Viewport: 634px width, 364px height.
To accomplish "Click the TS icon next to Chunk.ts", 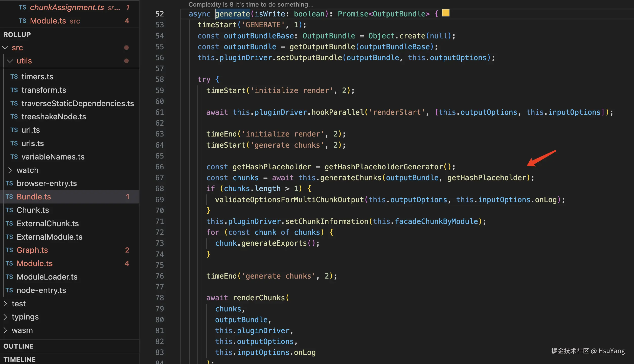I will pos(9,210).
